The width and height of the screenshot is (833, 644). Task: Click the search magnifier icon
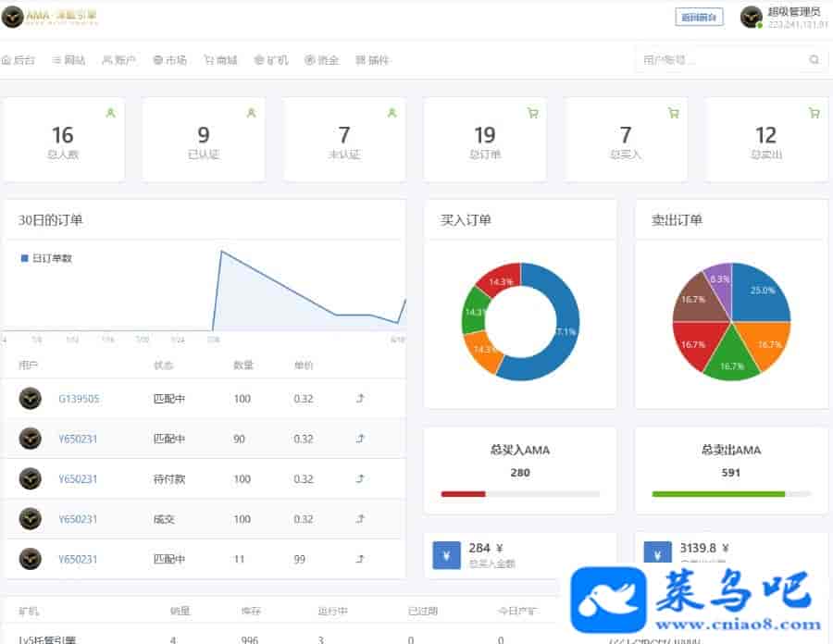coord(814,60)
